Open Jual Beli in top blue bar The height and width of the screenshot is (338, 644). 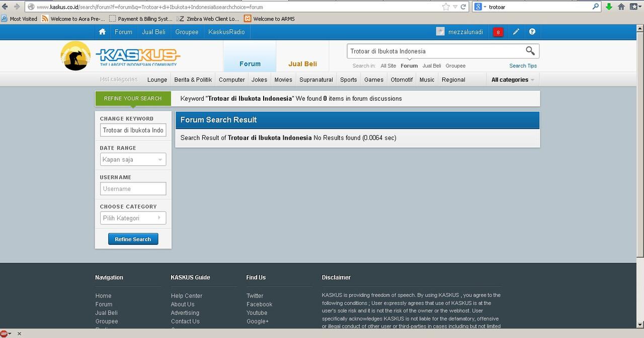[x=153, y=32]
